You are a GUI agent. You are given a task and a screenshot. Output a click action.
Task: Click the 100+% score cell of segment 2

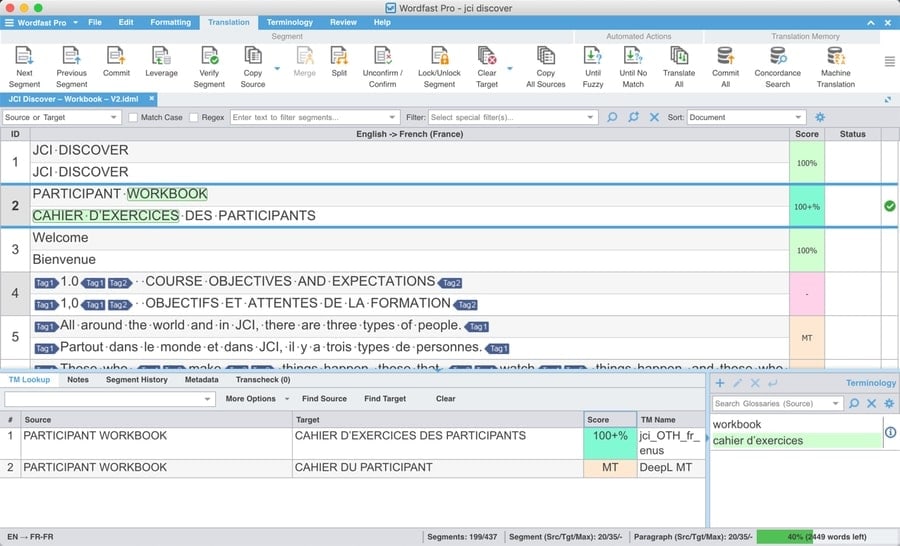[806, 206]
